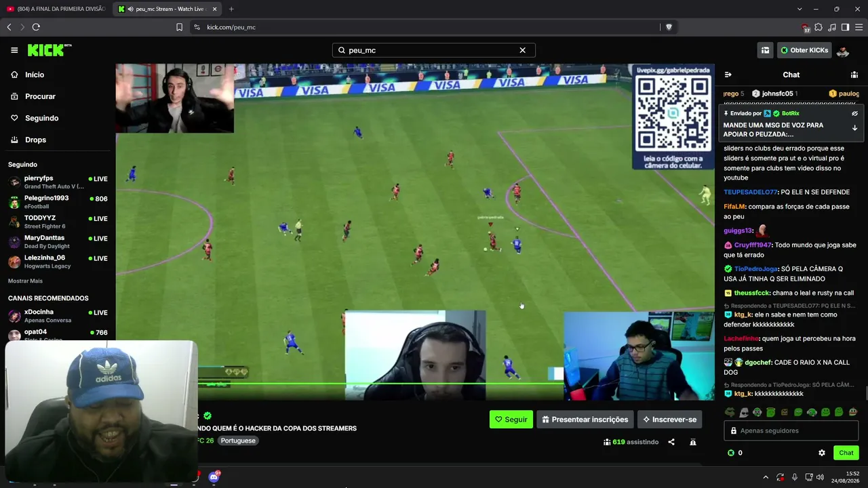Expand followed list with Mostrar Mais

click(x=25, y=281)
